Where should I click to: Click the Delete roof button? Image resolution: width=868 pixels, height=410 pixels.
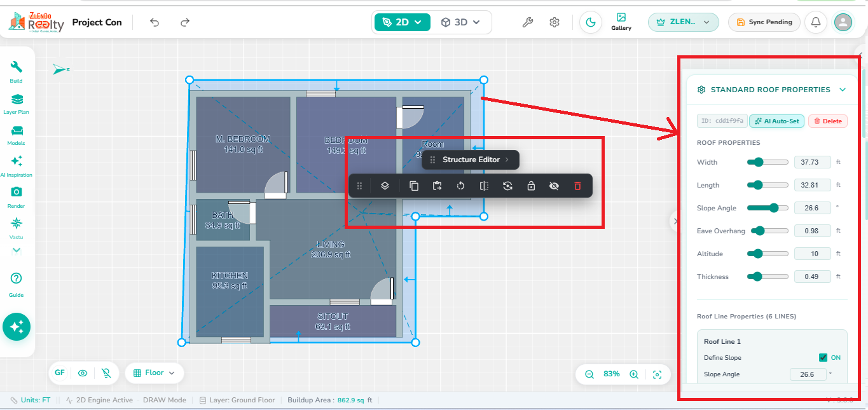[x=828, y=121]
